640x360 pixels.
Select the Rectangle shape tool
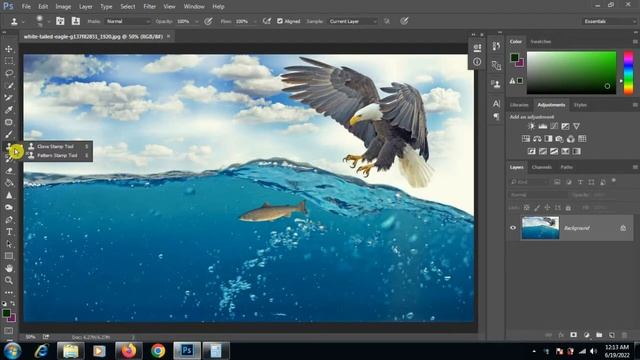click(x=9, y=256)
